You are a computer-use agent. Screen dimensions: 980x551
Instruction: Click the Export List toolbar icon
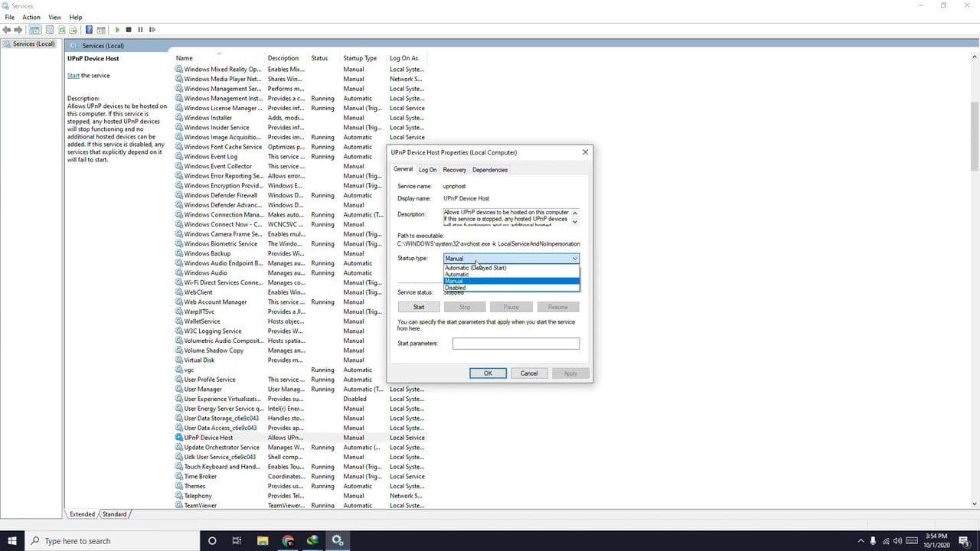[x=73, y=30]
